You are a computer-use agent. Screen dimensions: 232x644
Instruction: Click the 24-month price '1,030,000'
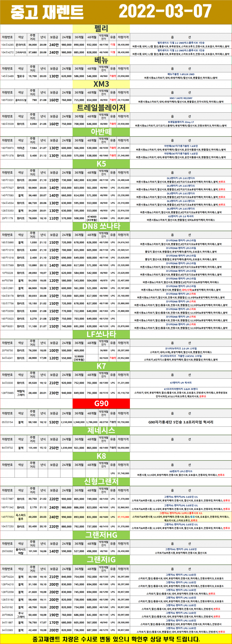tap(66, 448)
